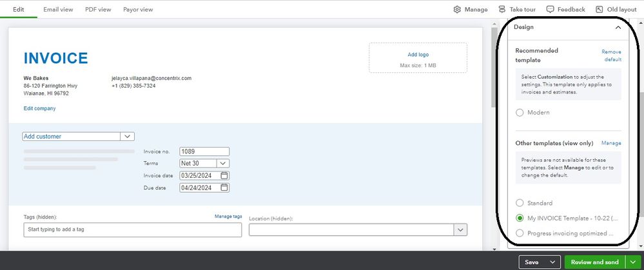Open the Location dropdown arrow

pyautogui.click(x=460, y=230)
